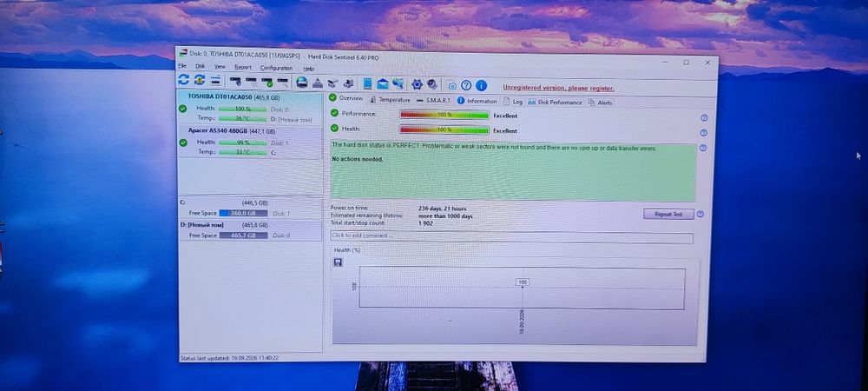The image size is (868, 391).
Task: Click the 'Click to add comment' field
Action: [511, 237]
